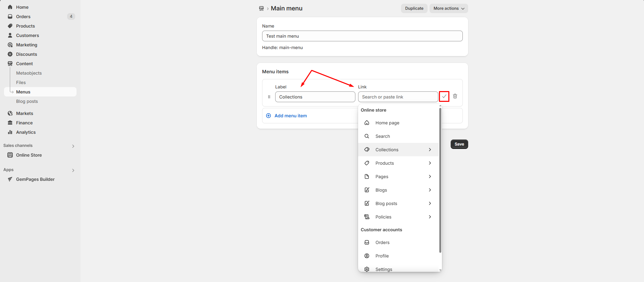Click the Search or paste link field
The width and height of the screenshot is (644, 282).
pos(398,97)
